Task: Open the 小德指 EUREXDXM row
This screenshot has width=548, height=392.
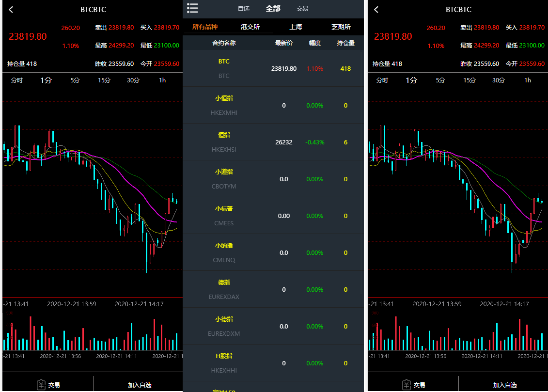Action: click(x=273, y=326)
